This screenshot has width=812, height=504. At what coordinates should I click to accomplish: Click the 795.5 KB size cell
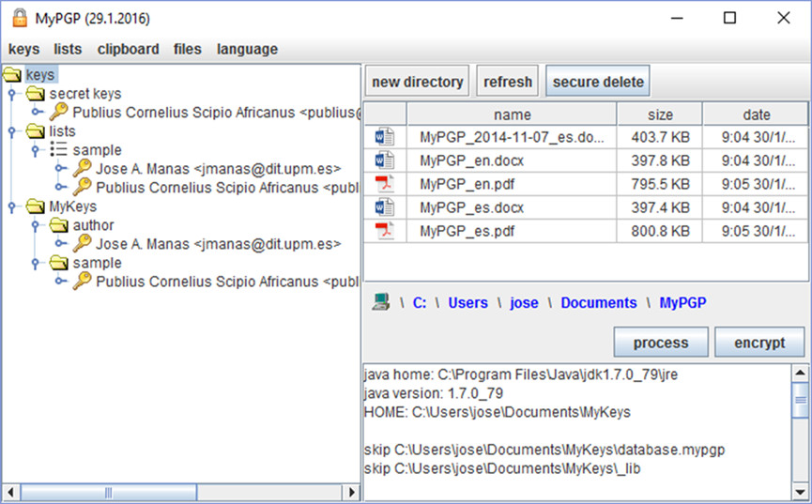[660, 184]
